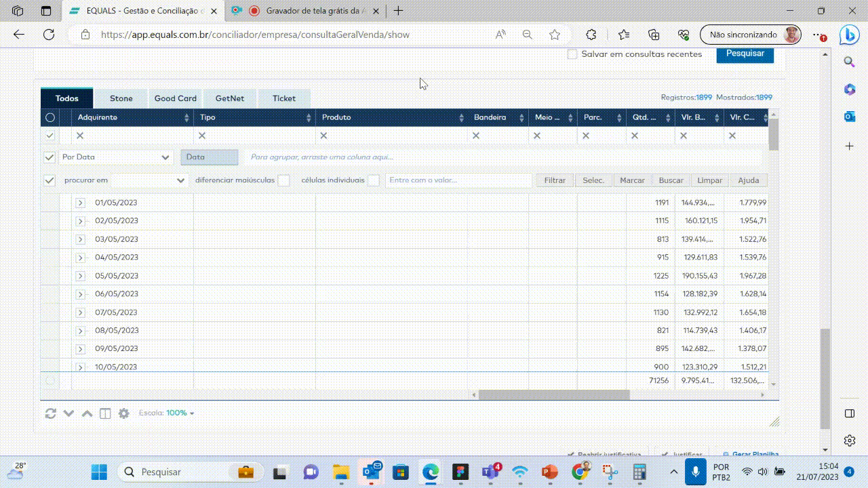Screen dimensions: 868x488
Task: Click the expand-all down chevron icon
Action: (68, 413)
